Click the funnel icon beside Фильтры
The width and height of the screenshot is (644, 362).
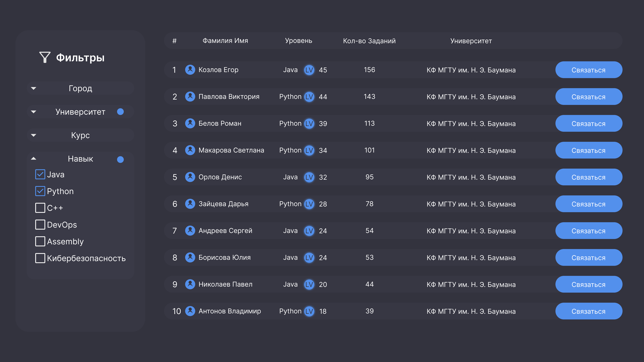tap(45, 57)
